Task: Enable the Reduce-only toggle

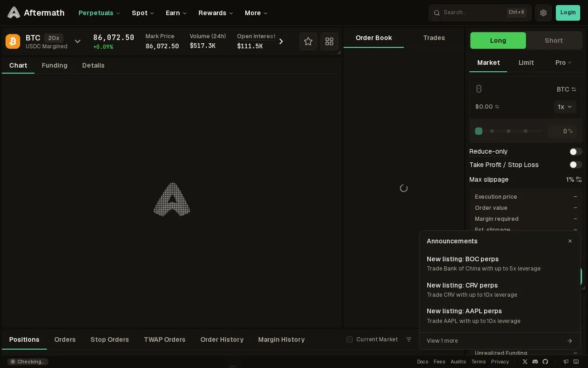Action: pos(576,152)
